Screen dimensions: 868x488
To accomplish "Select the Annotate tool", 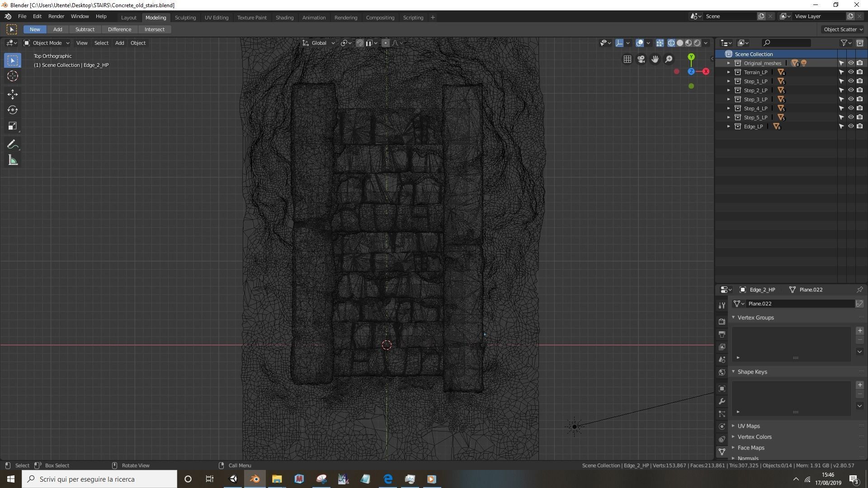I will click(13, 145).
